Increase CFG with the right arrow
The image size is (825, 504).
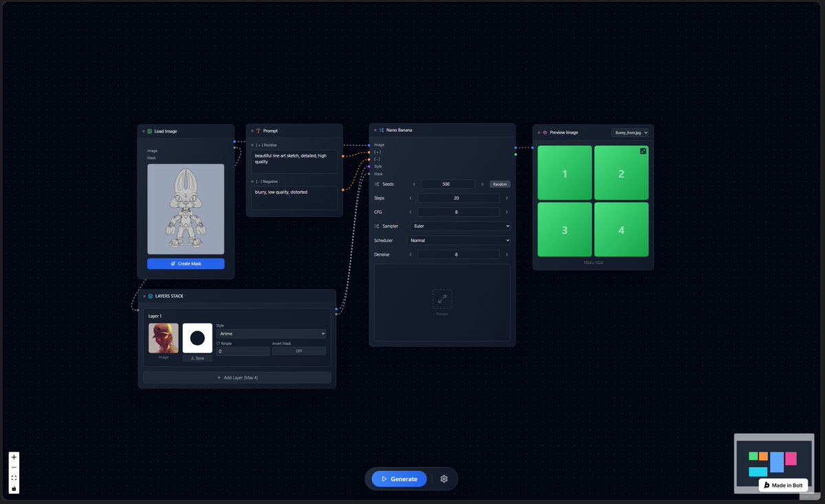tap(507, 212)
